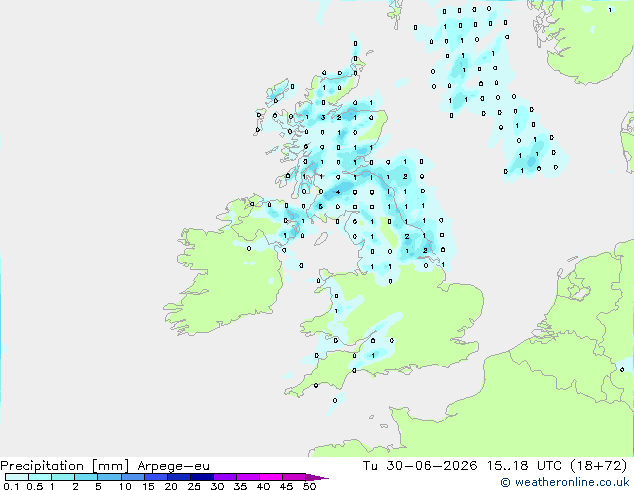Click the 'Arpege-eu' model name label

(173, 466)
